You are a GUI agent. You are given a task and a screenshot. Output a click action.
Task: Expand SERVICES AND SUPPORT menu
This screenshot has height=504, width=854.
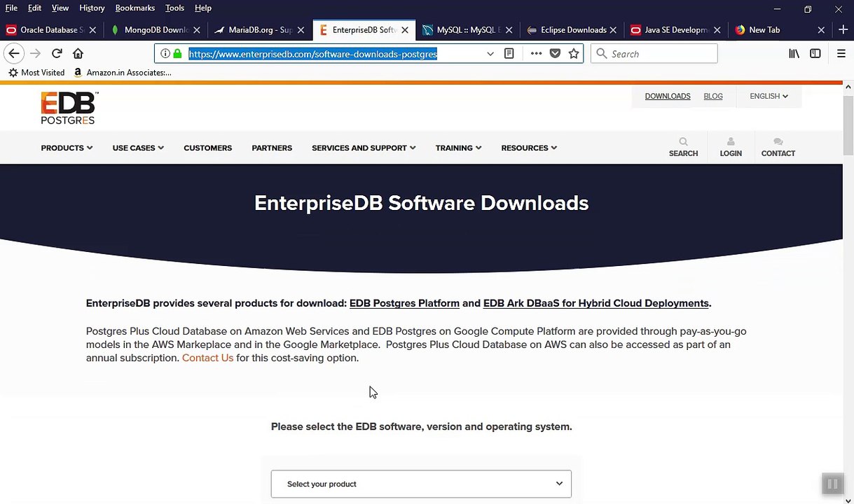(364, 148)
